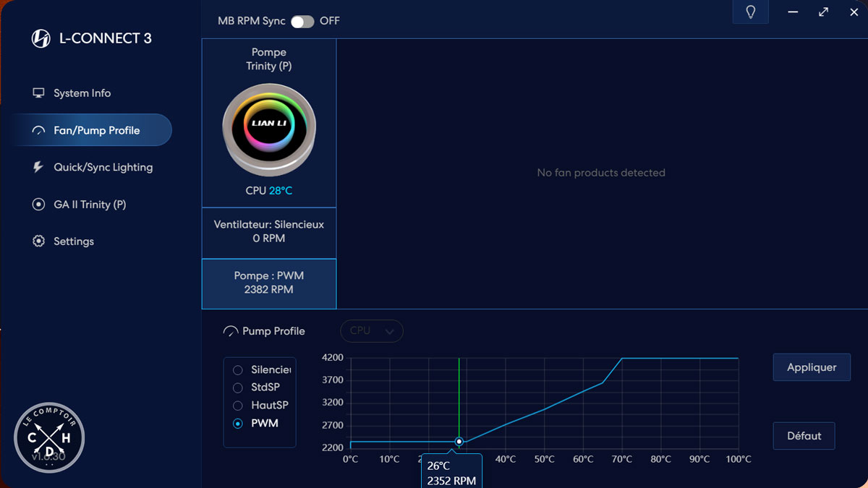Click the Lian Li pump image
This screenshot has width=868, height=488.
pos(268,134)
